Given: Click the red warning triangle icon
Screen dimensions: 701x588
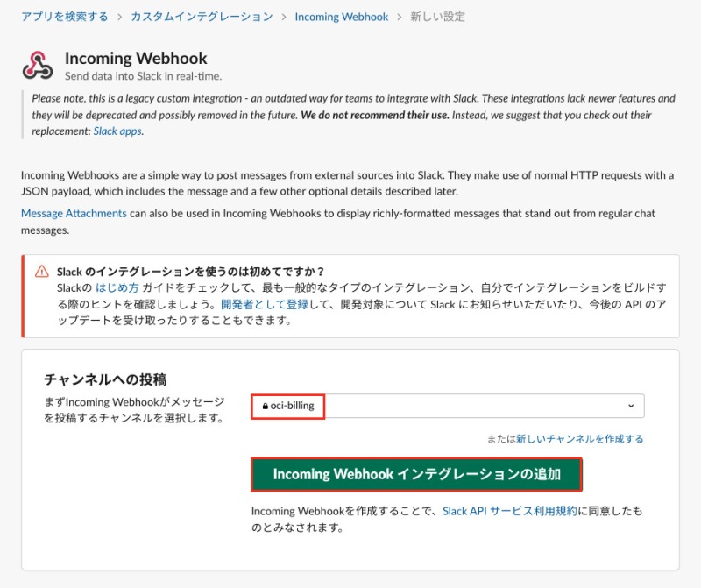Looking at the screenshot, I should pyautogui.click(x=40, y=273).
